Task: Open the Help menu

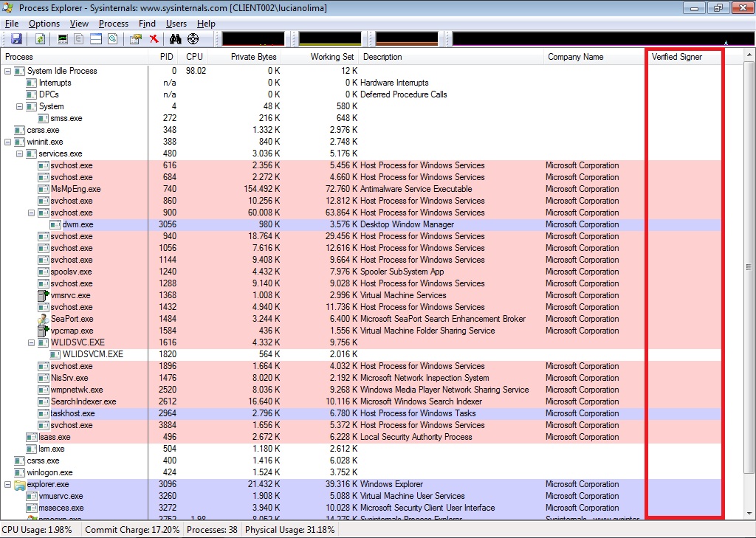Action: (206, 24)
